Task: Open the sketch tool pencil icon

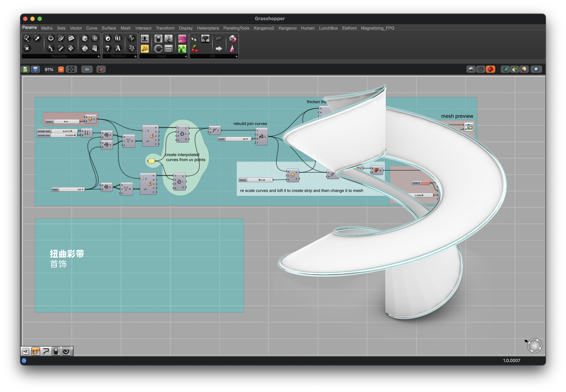Action: (x=101, y=69)
